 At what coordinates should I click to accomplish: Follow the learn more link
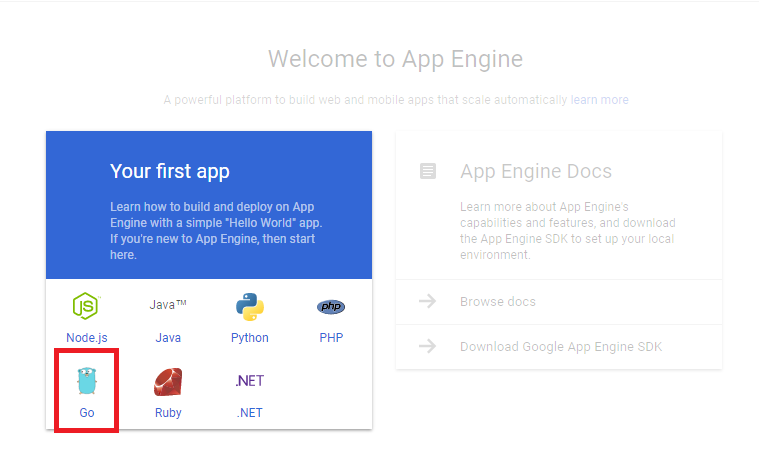point(599,100)
